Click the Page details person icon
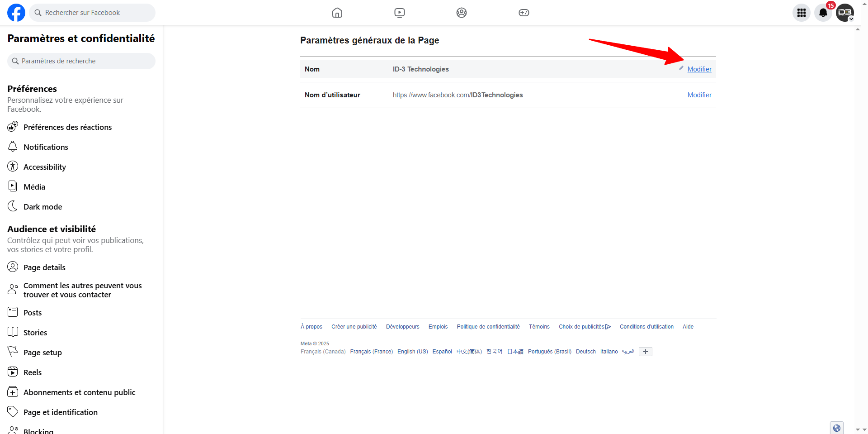The image size is (868, 434). point(13,267)
